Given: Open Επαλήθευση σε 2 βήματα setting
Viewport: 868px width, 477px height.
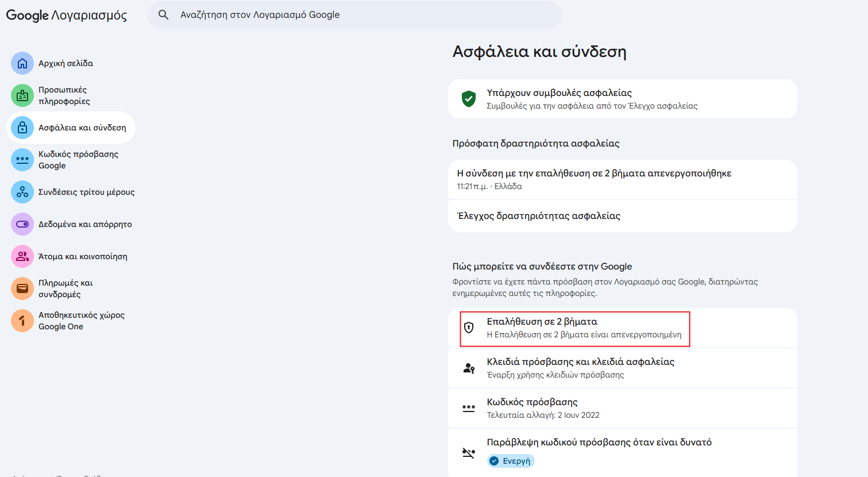Looking at the screenshot, I should [574, 328].
